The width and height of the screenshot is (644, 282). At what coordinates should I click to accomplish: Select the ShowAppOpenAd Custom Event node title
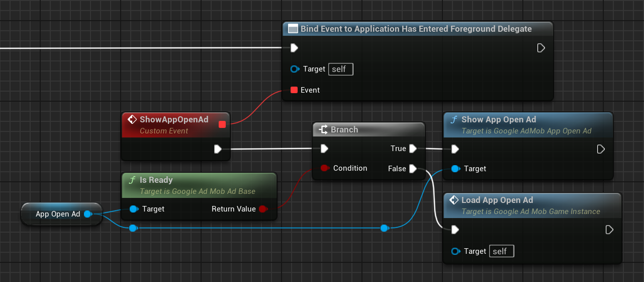pos(174,120)
